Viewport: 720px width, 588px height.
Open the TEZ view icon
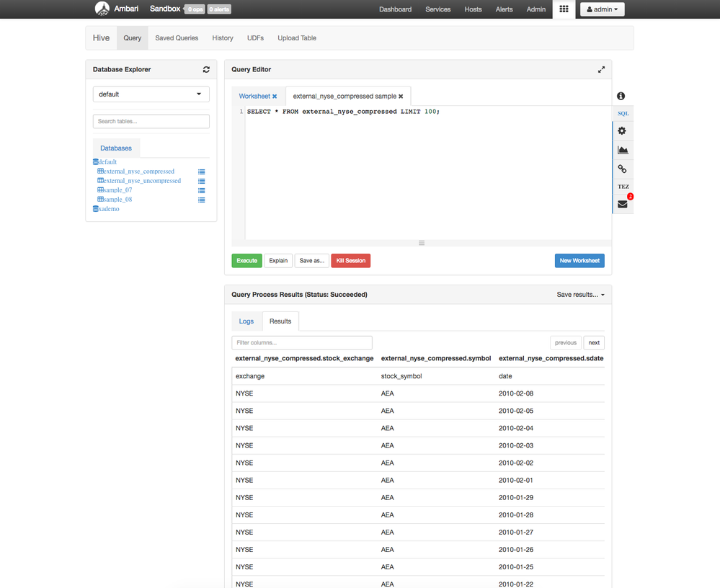click(x=622, y=186)
